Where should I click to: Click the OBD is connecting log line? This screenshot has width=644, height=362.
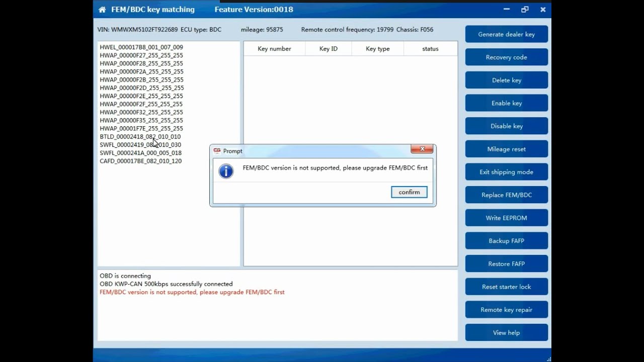(x=125, y=276)
